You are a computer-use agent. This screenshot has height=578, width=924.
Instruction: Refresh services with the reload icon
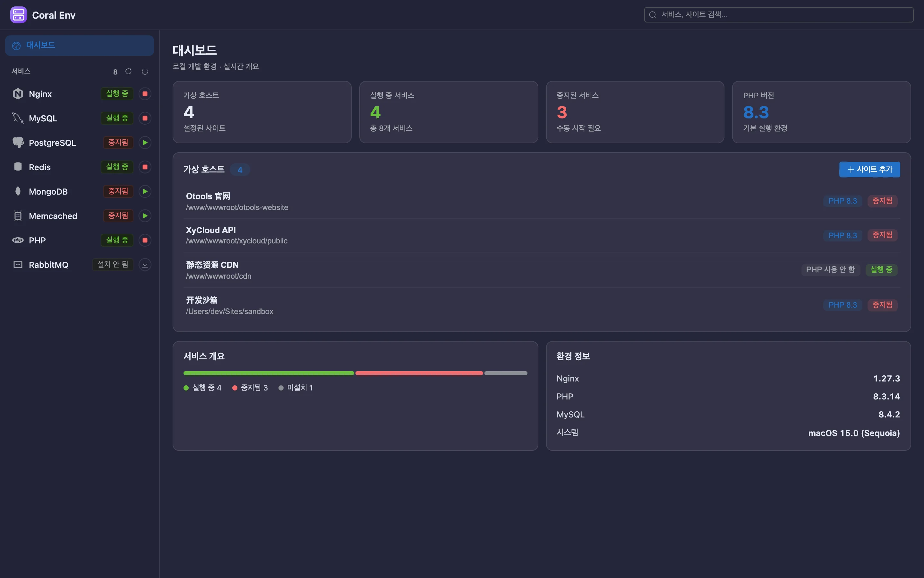128,72
